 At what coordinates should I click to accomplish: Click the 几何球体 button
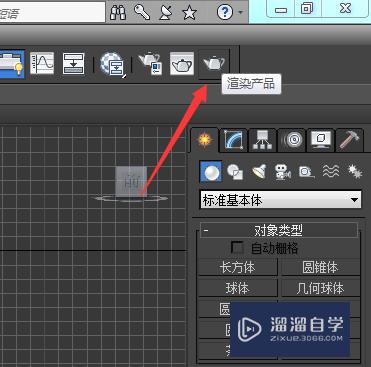coord(320,288)
